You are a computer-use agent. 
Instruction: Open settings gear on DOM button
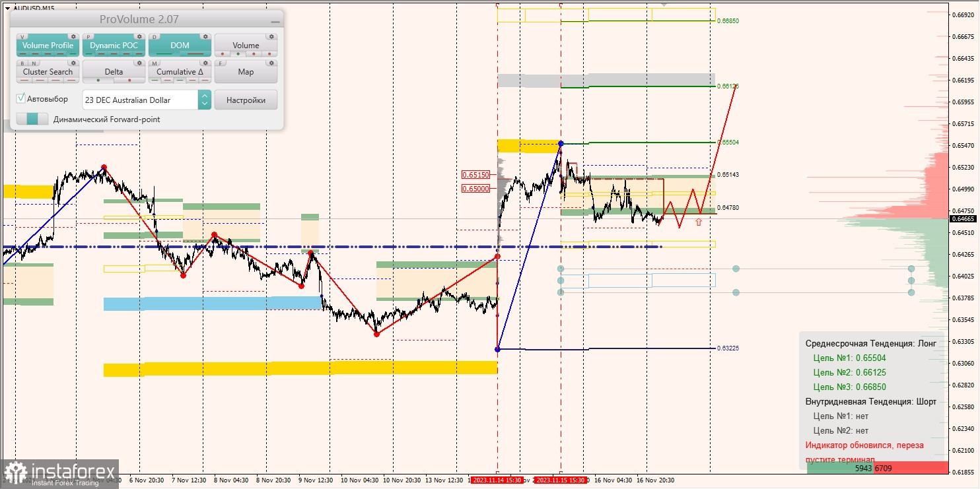click(x=205, y=37)
